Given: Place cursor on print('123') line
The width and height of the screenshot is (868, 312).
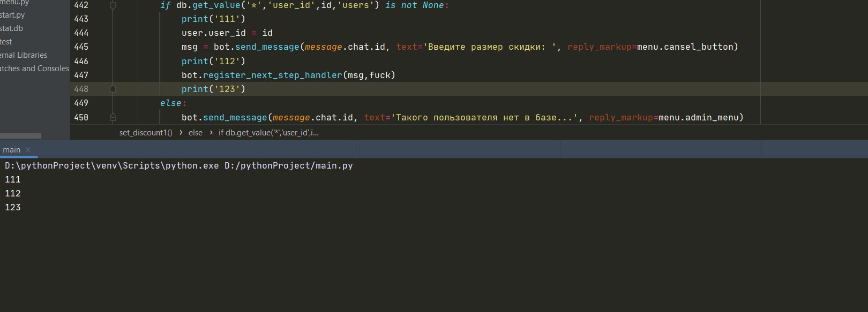Looking at the screenshot, I should (x=213, y=89).
